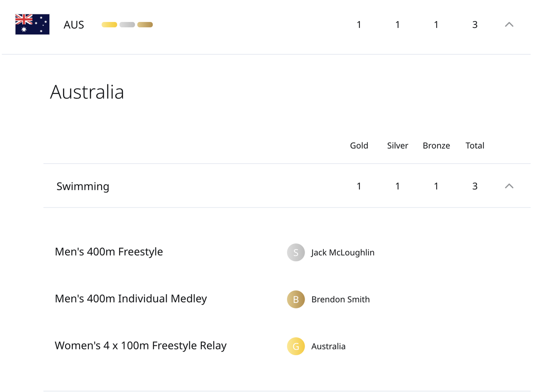
Task: Open Jack McLoughlin's athlete name
Action: pos(342,252)
